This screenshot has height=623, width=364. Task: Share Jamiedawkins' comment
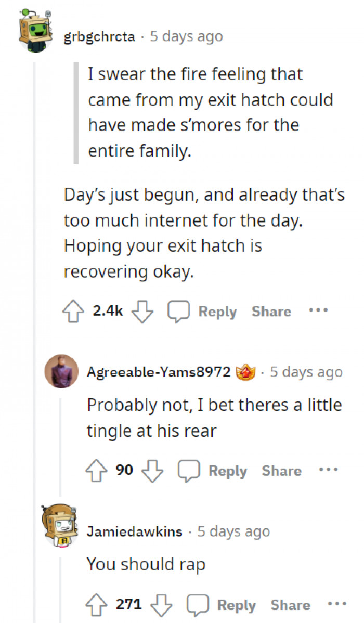pyautogui.click(x=290, y=604)
